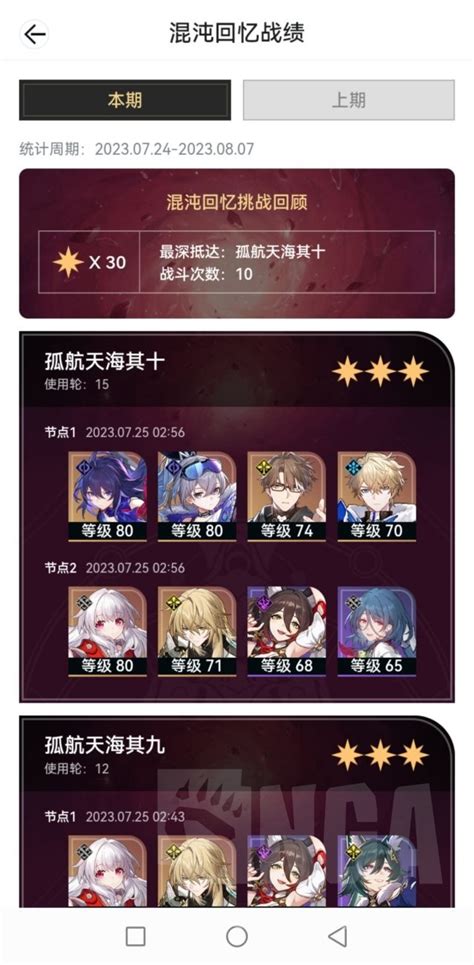The image size is (474, 965).
Task: Open the 孤航天海其九 stage header
Action: [x=237, y=753]
